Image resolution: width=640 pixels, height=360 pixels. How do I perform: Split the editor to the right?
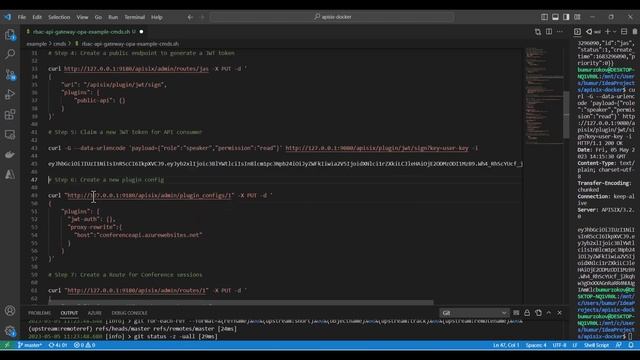pos(549,32)
